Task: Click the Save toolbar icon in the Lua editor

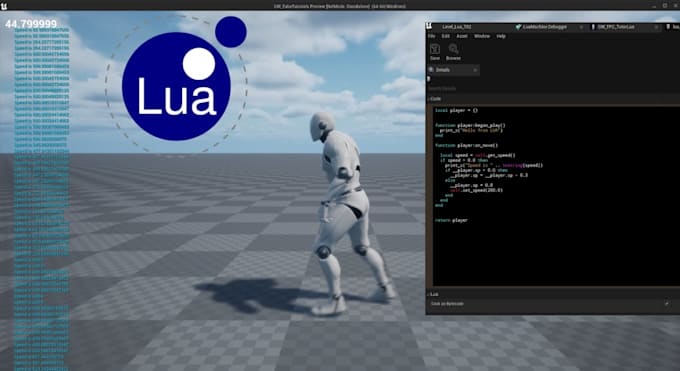Action: 435,52
